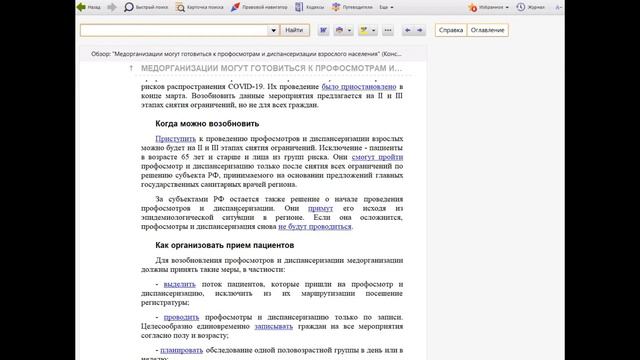
Task: Open the Путеводители guides section
Action: (x=352, y=7)
